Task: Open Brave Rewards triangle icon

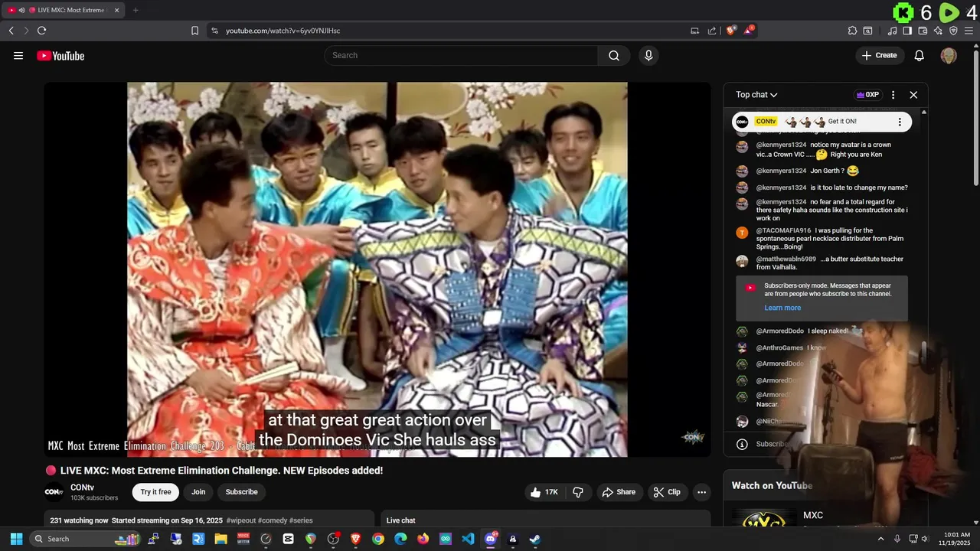Action: (749, 31)
